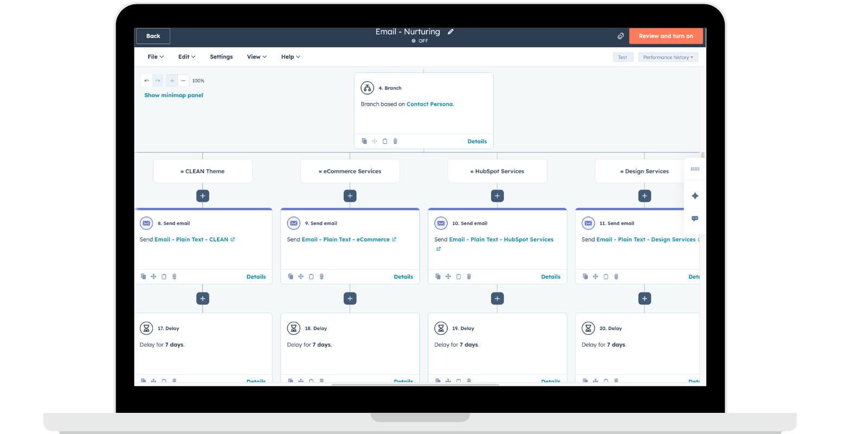Image resolution: width=868 pixels, height=434 pixels.
Task: Copy the 10. Send email action
Action: (x=438, y=276)
